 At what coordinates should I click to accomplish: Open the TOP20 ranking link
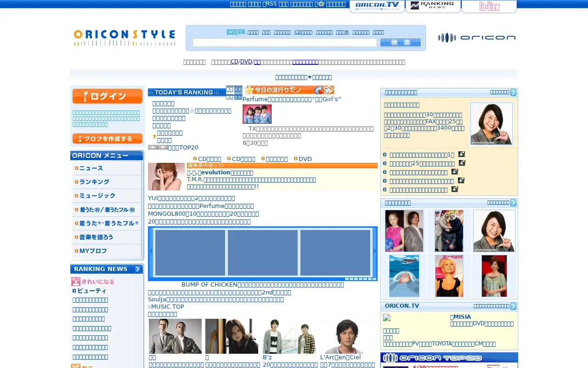(x=183, y=147)
